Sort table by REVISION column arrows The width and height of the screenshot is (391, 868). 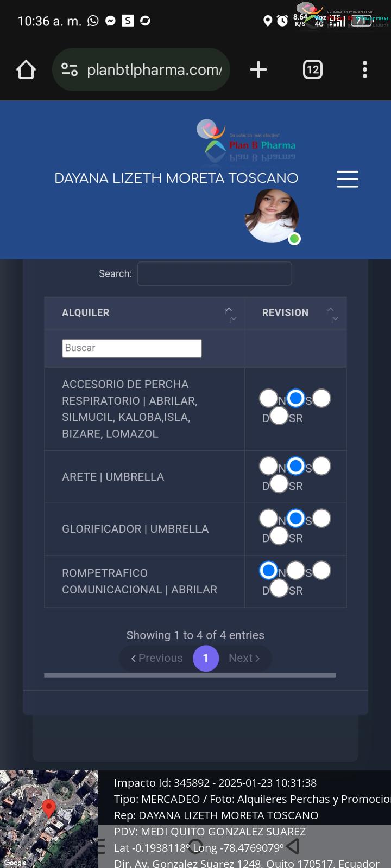click(x=332, y=314)
